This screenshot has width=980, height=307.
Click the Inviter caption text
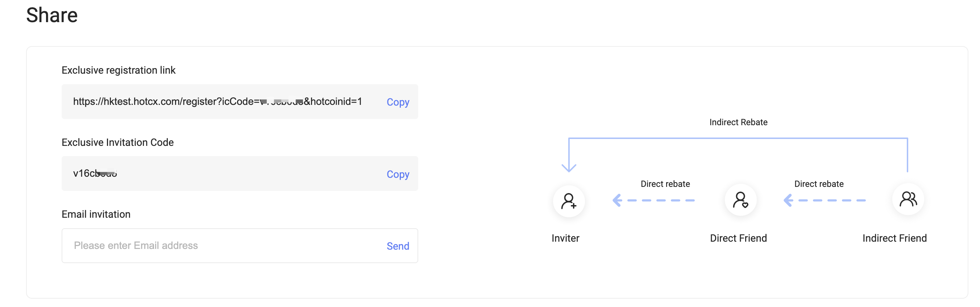[x=565, y=238]
